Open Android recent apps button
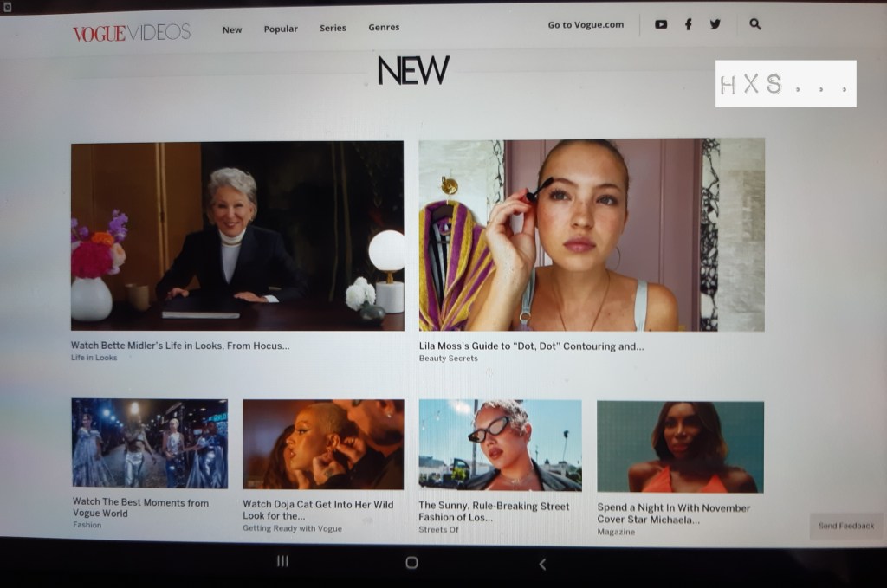The width and height of the screenshot is (887, 588). click(282, 562)
